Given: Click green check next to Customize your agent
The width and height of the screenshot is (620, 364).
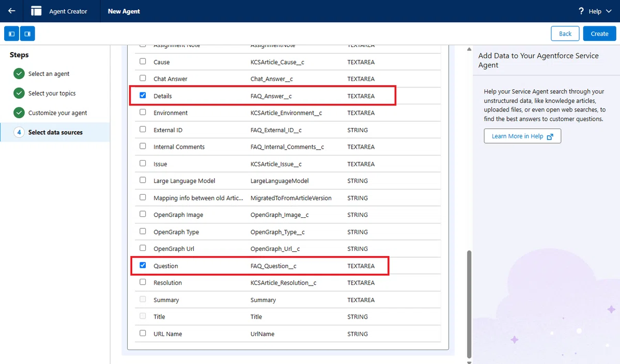Looking at the screenshot, I should tap(19, 113).
